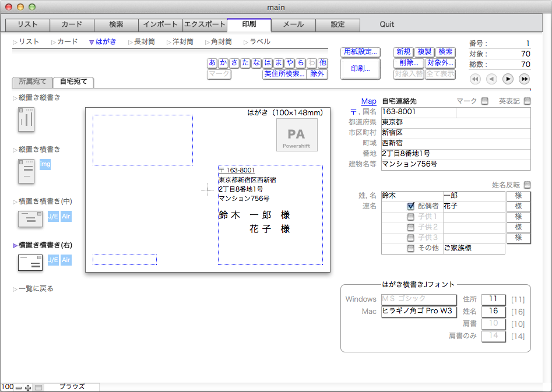The width and height of the screenshot is (552, 392).
Task: Toggle the 姓名反転 checkbox
Action: coord(527,185)
